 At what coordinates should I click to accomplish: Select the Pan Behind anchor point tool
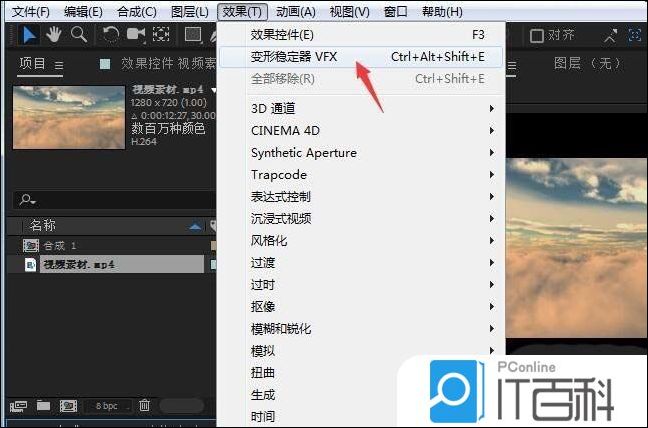pyautogui.click(x=161, y=35)
